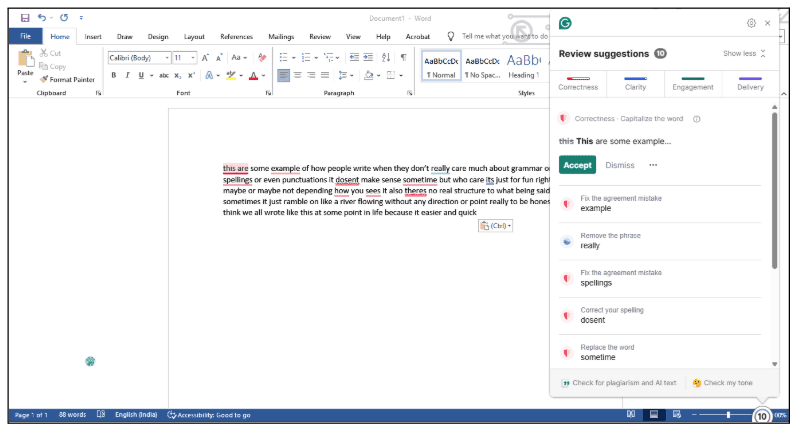Open font color dropdown arrow
This screenshot has width=796, height=430.
(x=263, y=76)
